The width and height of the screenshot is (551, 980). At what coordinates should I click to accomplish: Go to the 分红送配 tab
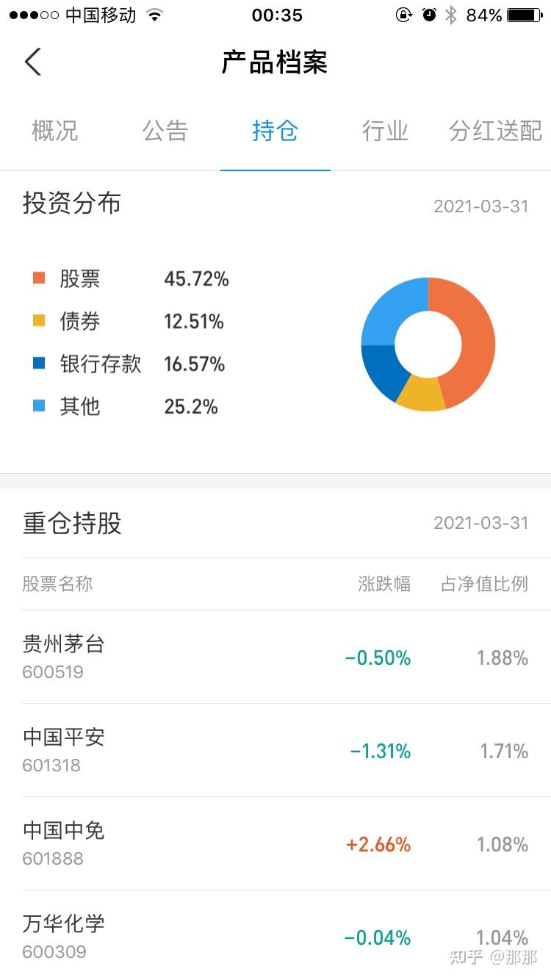point(495,131)
